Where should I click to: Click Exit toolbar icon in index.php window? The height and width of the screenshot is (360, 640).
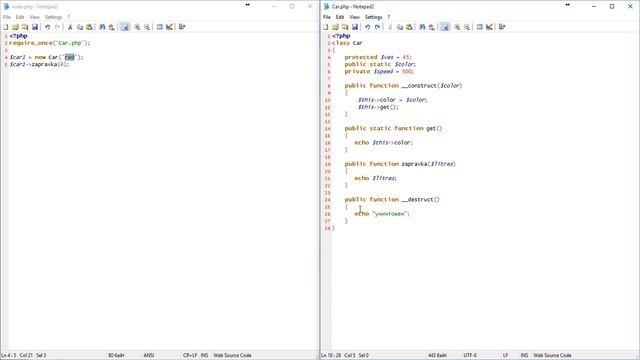tap(182, 27)
